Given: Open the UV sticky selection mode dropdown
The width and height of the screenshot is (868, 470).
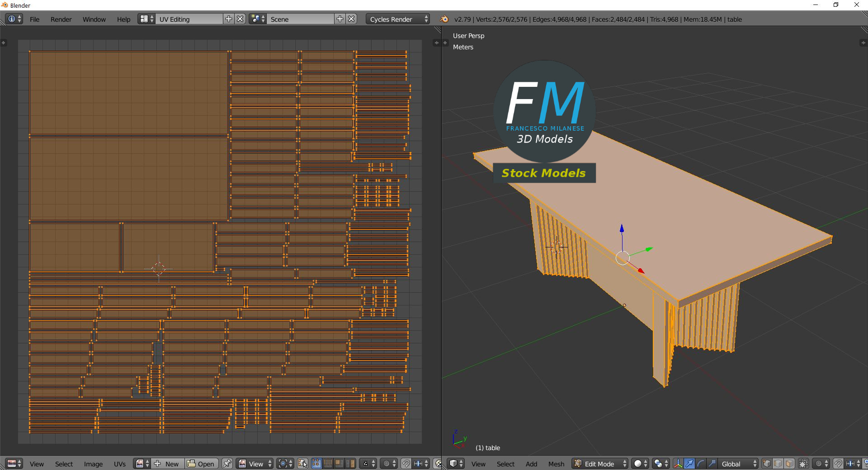Looking at the screenshot, I should (368, 464).
